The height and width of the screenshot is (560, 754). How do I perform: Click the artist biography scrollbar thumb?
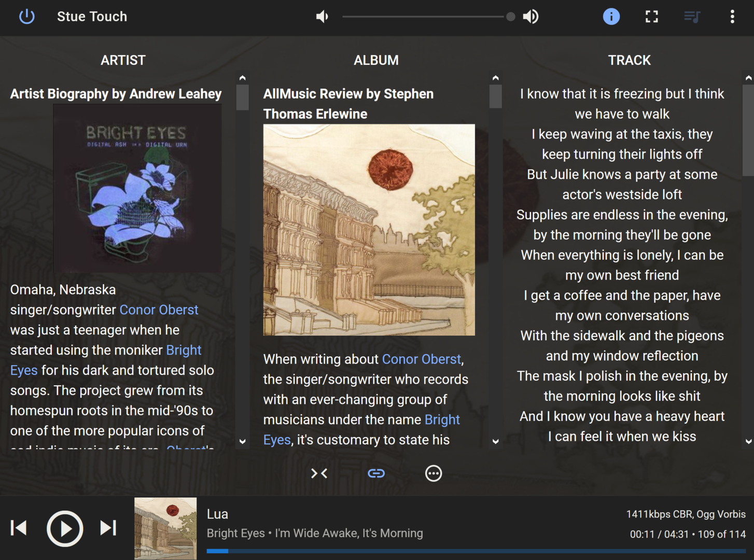242,97
